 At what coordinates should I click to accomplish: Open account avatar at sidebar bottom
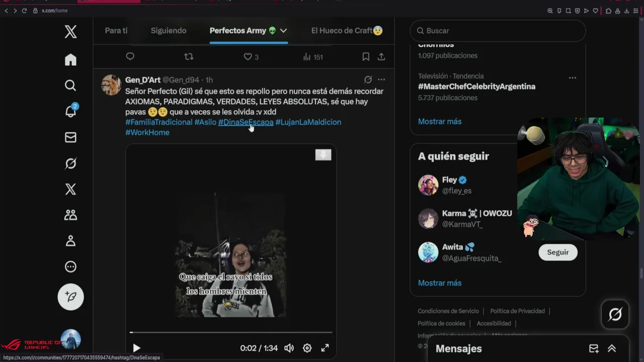tap(70, 339)
